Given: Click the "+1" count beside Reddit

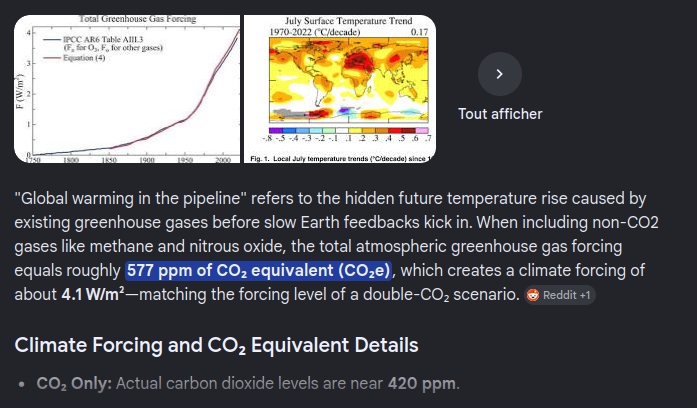Looking at the screenshot, I should pyautogui.click(x=583, y=295).
